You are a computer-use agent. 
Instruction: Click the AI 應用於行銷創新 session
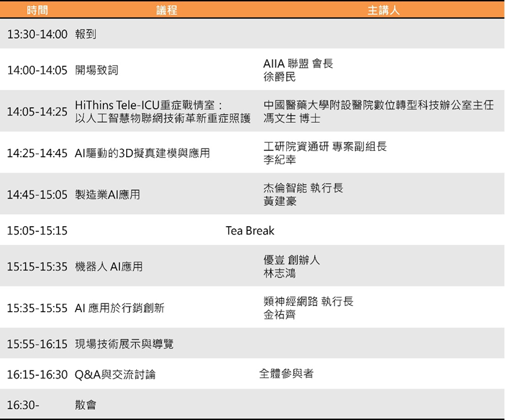click(120, 308)
